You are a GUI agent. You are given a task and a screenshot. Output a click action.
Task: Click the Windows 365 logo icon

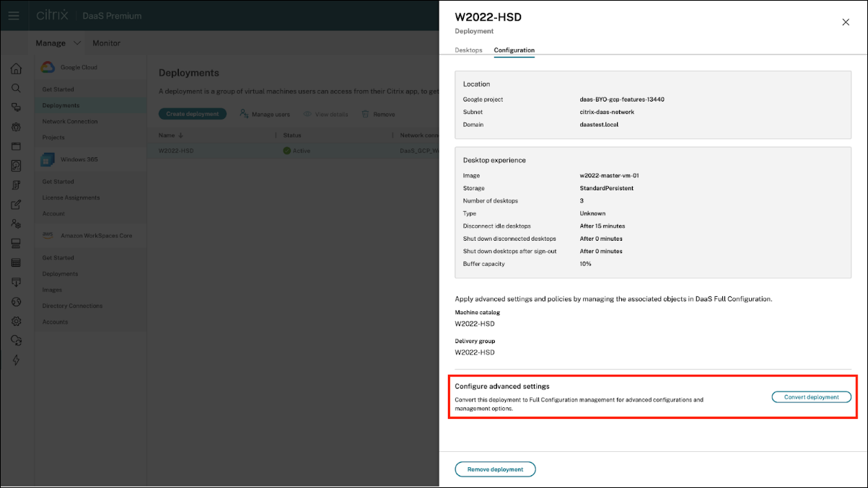[48, 159]
